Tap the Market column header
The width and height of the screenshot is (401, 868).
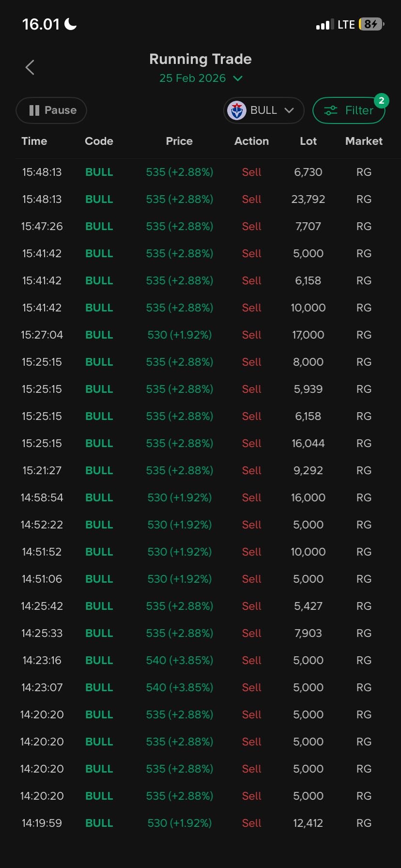364,141
